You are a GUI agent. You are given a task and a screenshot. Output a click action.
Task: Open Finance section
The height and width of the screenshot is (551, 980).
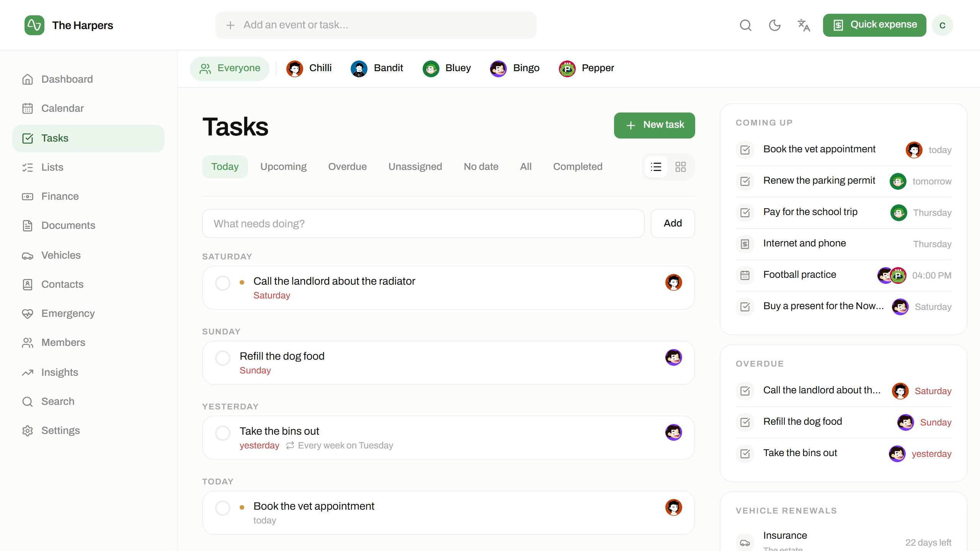(x=88, y=196)
